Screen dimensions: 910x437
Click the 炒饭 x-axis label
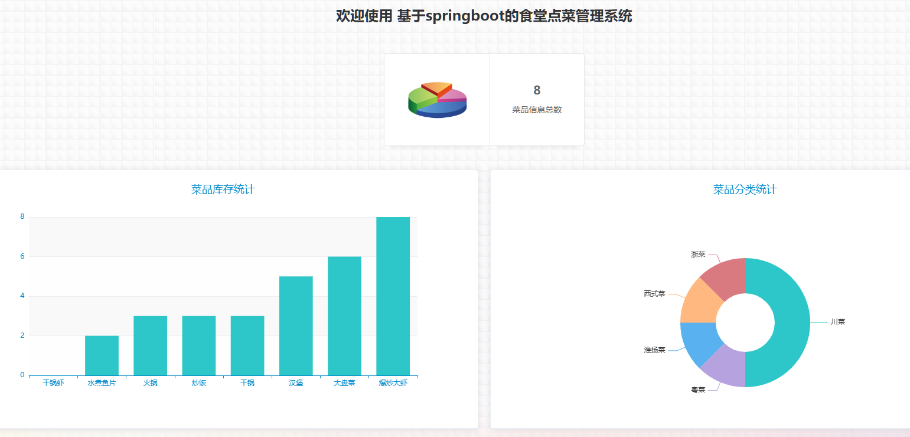pos(199,384)
